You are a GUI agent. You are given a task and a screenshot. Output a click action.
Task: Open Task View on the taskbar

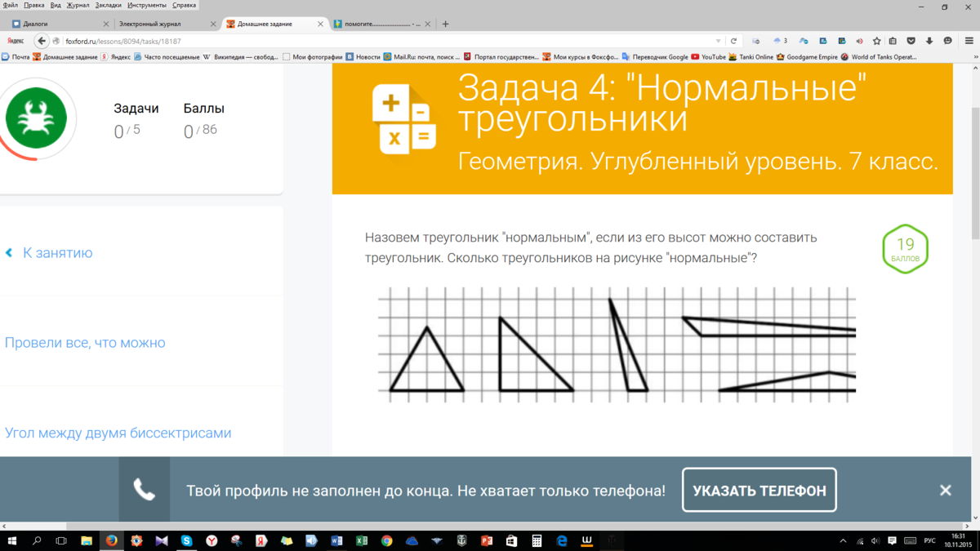pos(61,540)
